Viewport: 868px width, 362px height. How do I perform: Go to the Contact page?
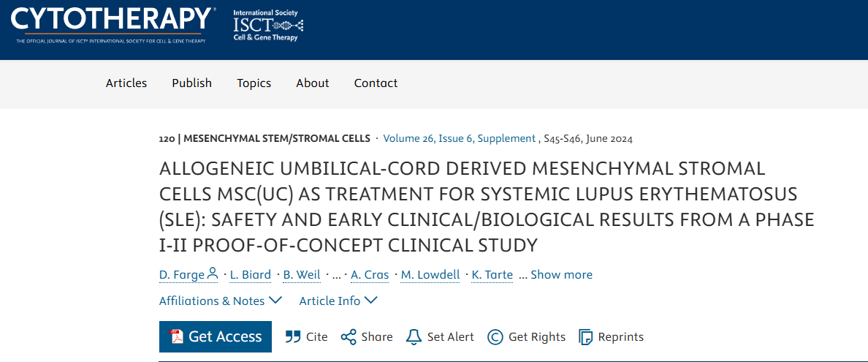[376, 83]
